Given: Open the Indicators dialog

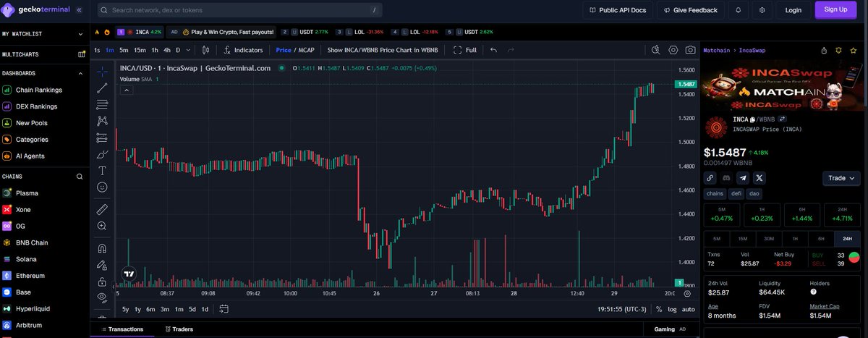Looking at the screenshot, I should click(243, 50).
